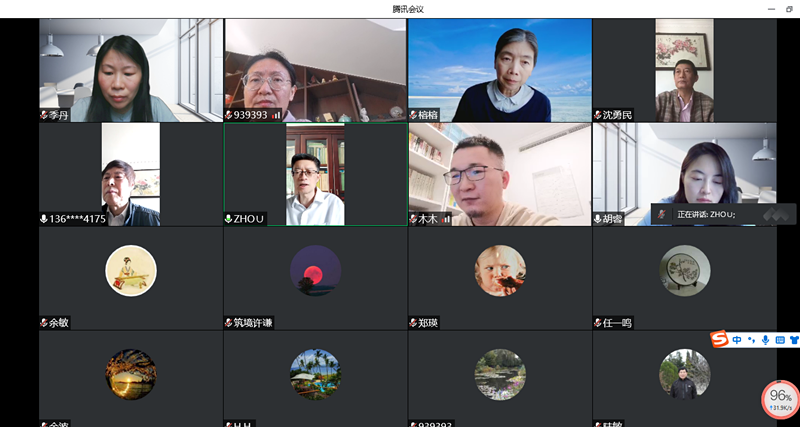The width and height of the screenshot is (800, 427).
Task: Select 沈勇民's video feed
Action: (685, 70)
